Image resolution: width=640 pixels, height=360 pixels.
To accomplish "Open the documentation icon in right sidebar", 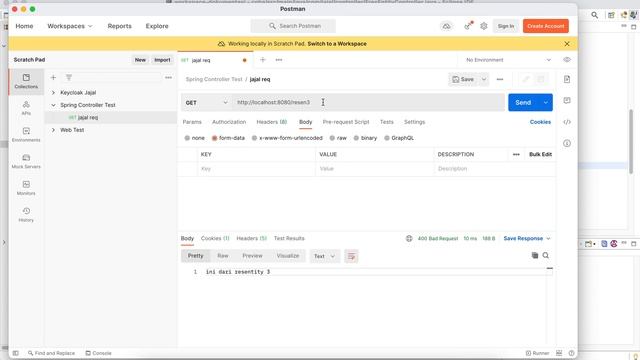I will [567, 79].
